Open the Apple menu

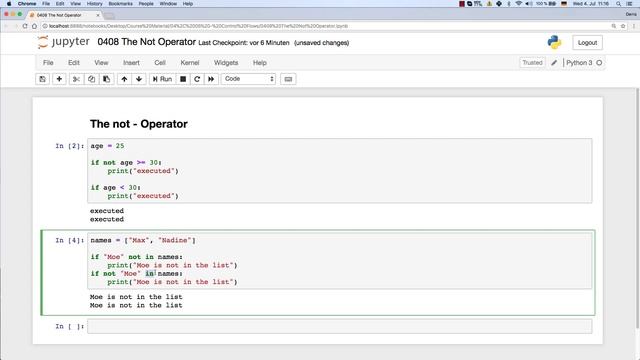tap(9, 4)
